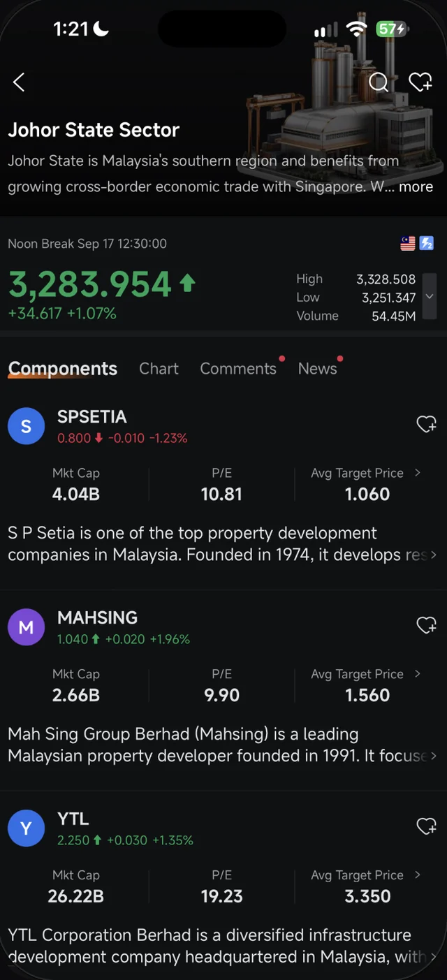Tap MAHSING price line 1.040 +1.96%
447x980 pixels.
pos(124,639)
